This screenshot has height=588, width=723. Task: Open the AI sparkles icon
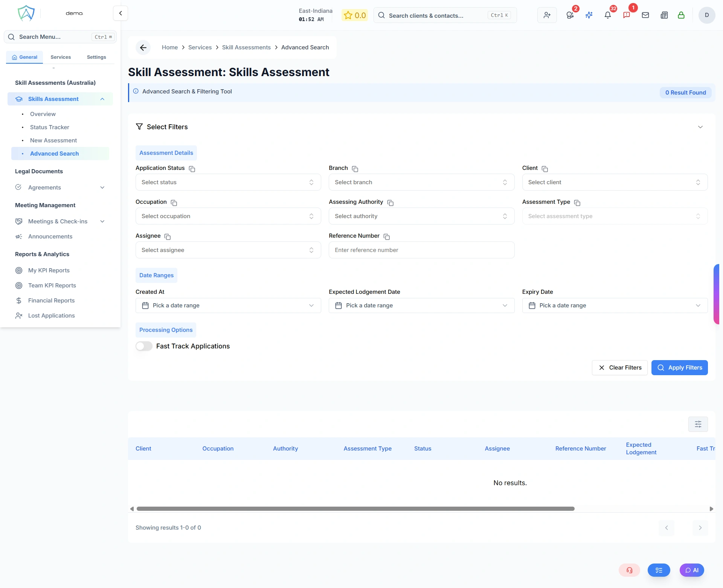click(x=589, y=15)
